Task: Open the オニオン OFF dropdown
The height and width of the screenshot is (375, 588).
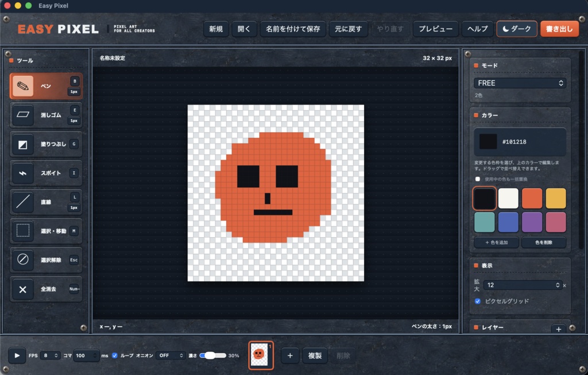Action: 171,355
